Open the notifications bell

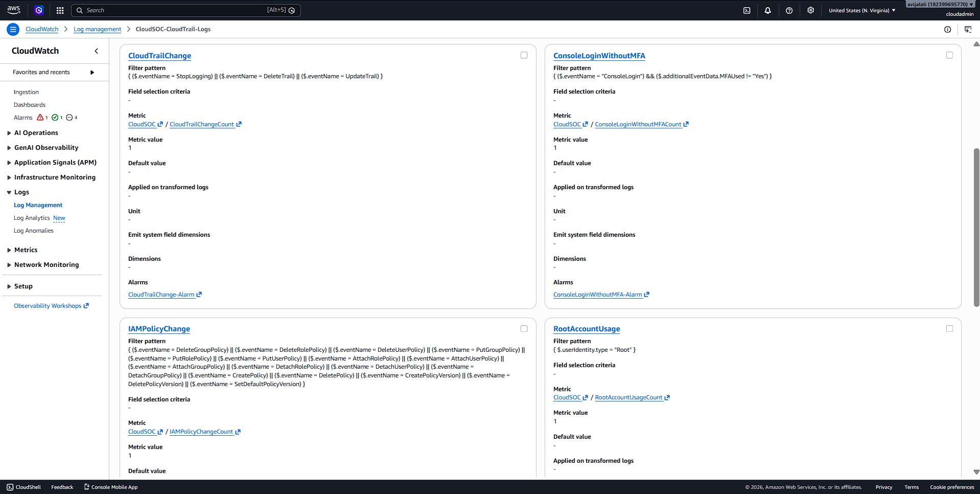coord(767,10)
